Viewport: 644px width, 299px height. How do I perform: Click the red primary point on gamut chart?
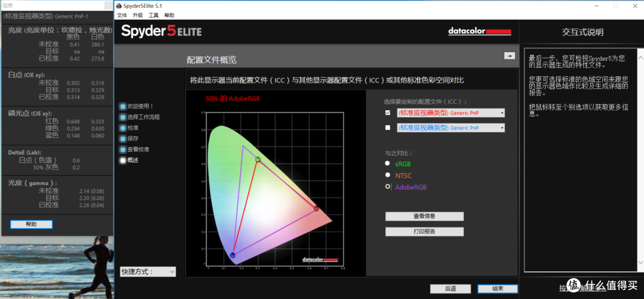pos(316,208)
